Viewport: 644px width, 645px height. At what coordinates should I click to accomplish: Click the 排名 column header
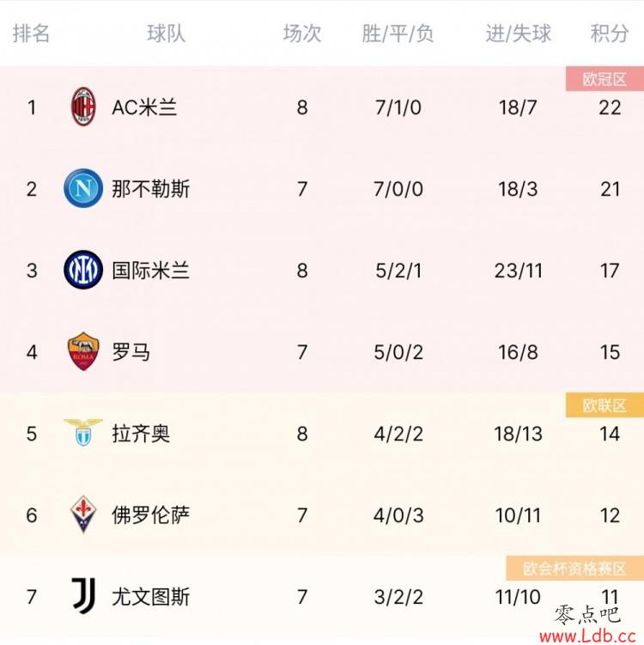[31, 33]
